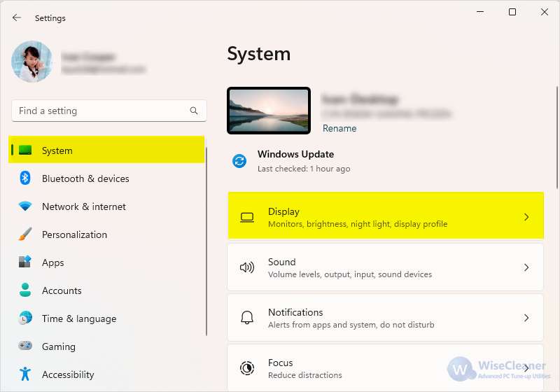Click the sidebar navigation scrollbar

pyautogui.click(x=206, y=241)
